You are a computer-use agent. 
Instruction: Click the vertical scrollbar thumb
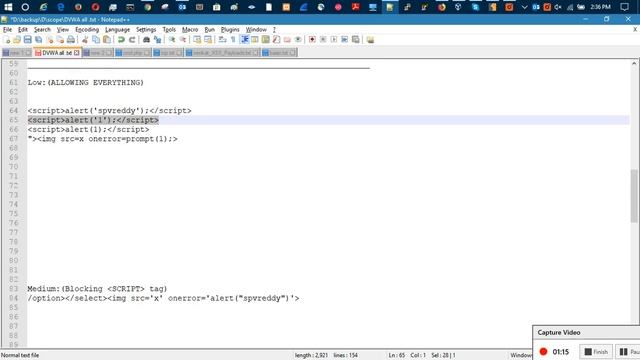[634, 196]
